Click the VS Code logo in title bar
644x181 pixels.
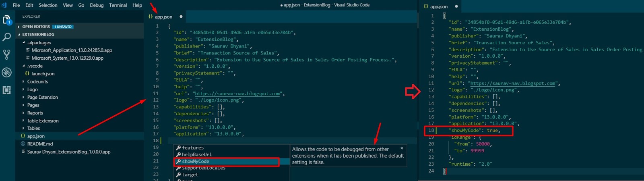(x=4, y=5)
